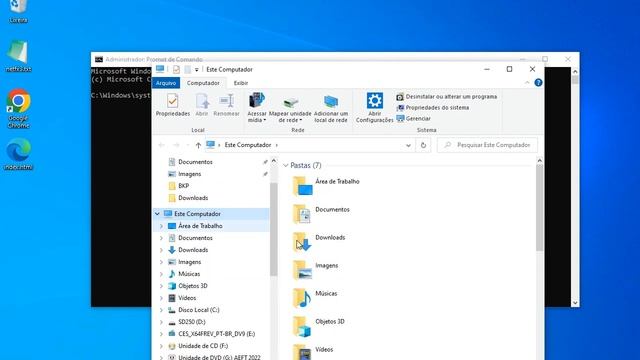Collapse the ribbon with the chevron
This screenshot has height=360, width=640.
527,82
